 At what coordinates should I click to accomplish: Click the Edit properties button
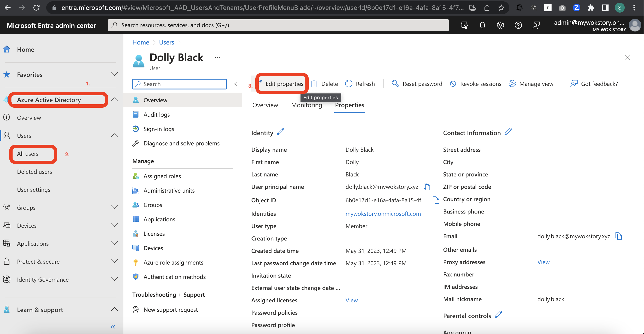281,84
